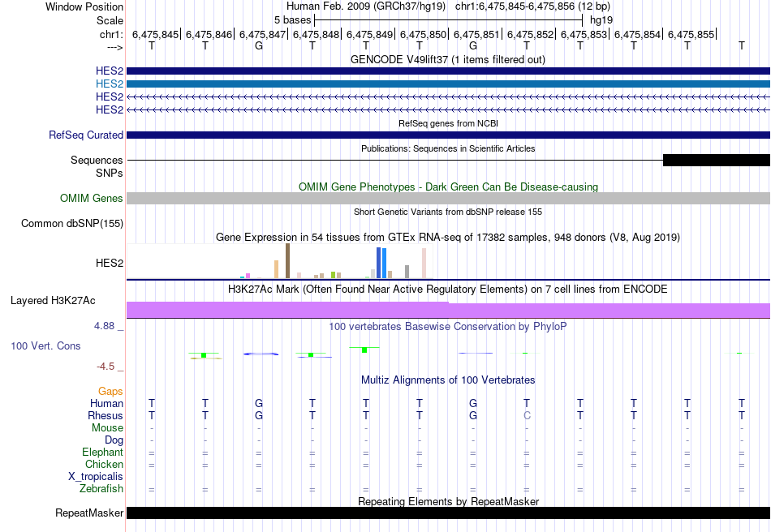Click the pale pink rightmost GTEx bar

(x=424, y=264)
